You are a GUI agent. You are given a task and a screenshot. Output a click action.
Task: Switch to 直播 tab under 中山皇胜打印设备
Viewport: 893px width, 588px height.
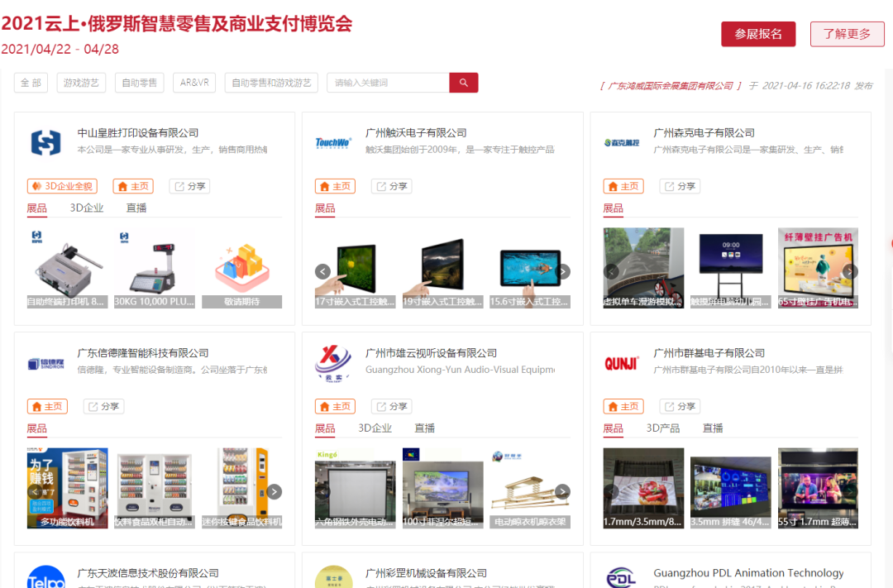136,208
